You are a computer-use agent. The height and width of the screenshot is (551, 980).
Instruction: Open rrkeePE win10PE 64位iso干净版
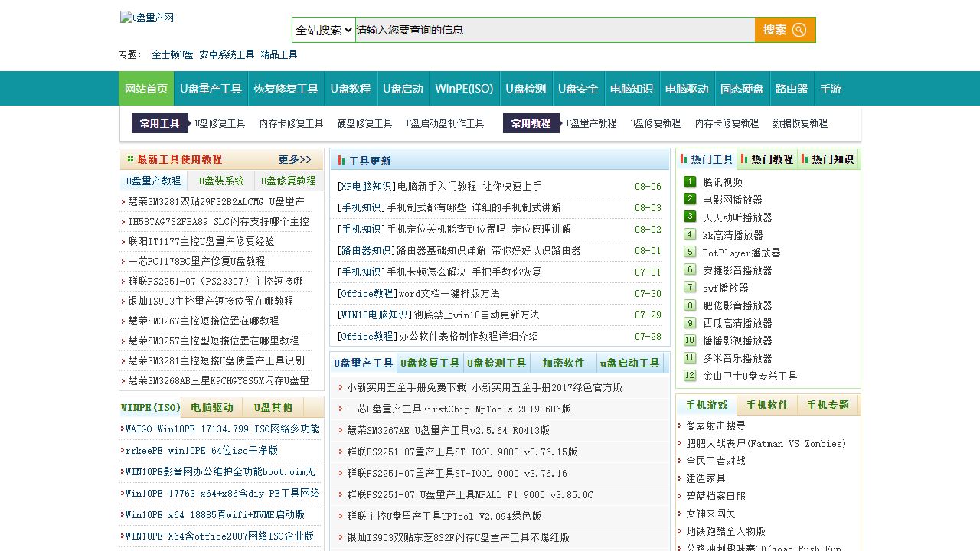pos(201,450)
